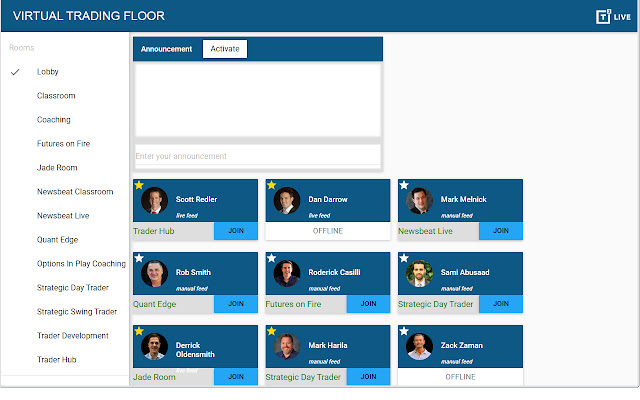This screenshot has height=400, width=640.
Task: Toggle favorite star on Scott Redler card
Action: pos(139,185)
